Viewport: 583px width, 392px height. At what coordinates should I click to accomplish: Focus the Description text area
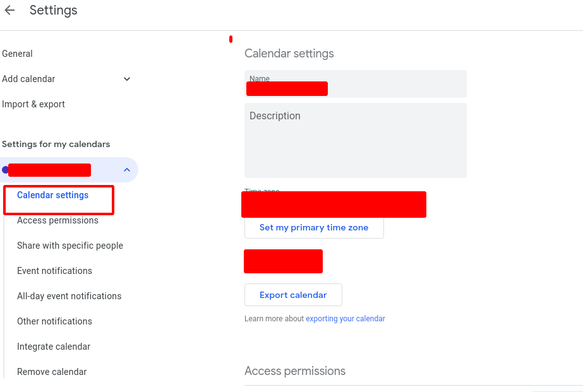[x=355, y=140]
